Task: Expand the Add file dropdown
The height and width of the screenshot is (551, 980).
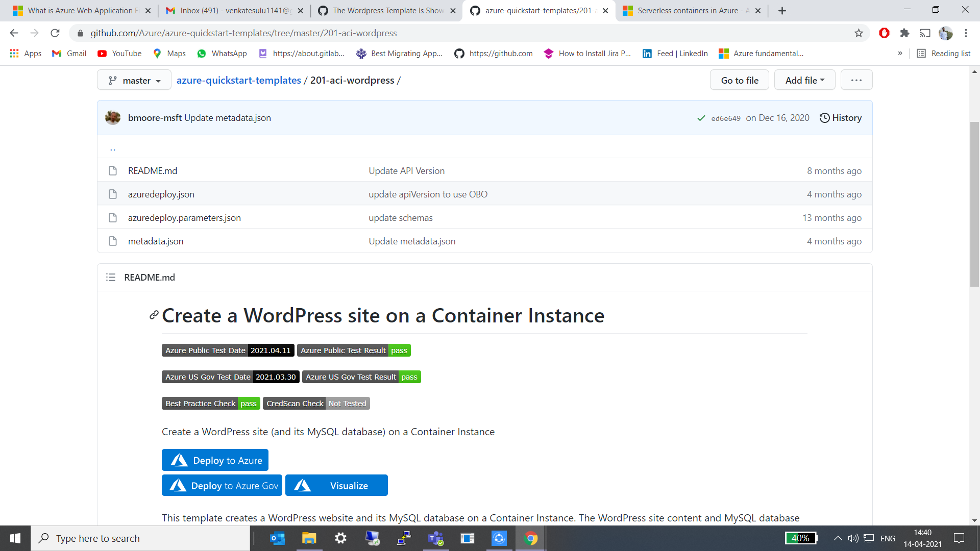Action: [x=804, y=80]
